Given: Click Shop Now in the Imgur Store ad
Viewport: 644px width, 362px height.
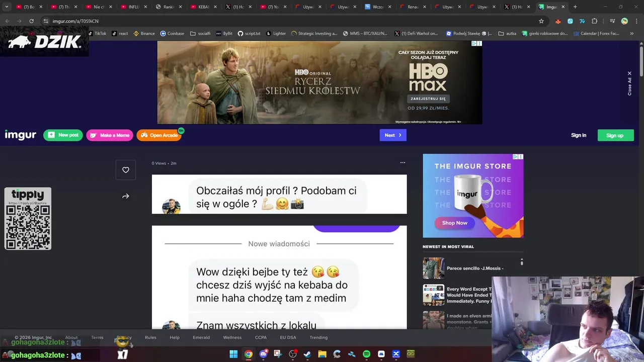Looking at the screenshot, I should pyautogui.click(x=454, y=223).
